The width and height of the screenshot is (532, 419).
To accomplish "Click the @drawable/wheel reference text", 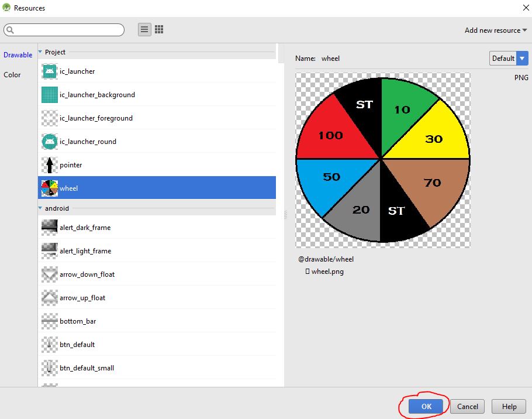I will point(326,259).
